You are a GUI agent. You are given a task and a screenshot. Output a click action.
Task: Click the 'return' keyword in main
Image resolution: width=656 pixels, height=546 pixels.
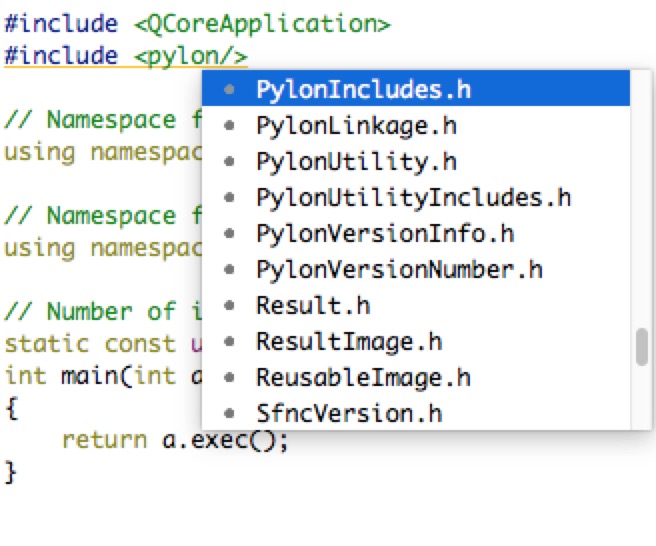[x=105, y=441]
